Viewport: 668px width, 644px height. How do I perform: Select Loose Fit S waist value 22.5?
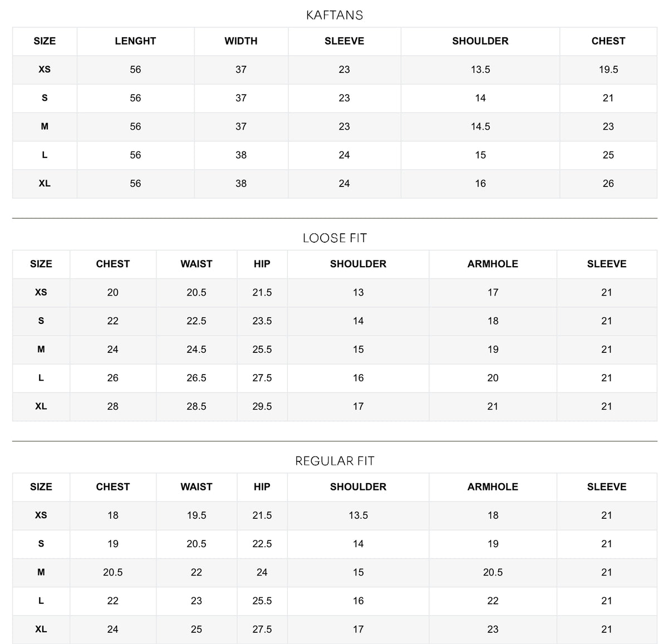[197, 321]
